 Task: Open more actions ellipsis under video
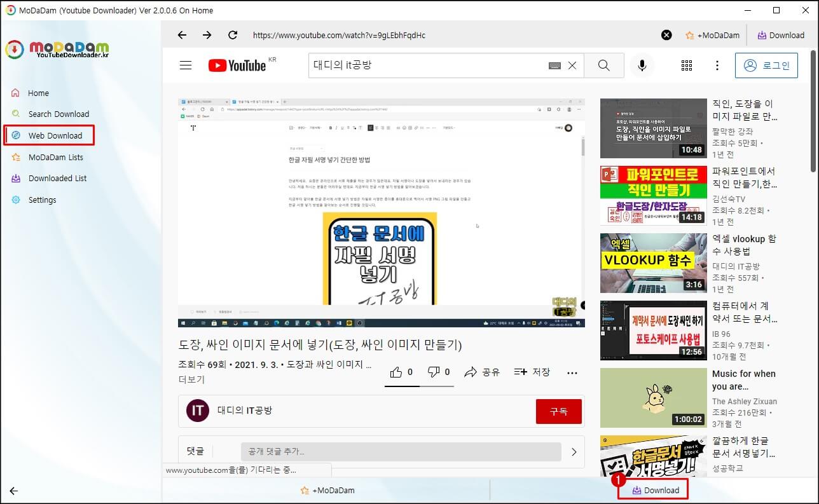click(x=572, y=372)
